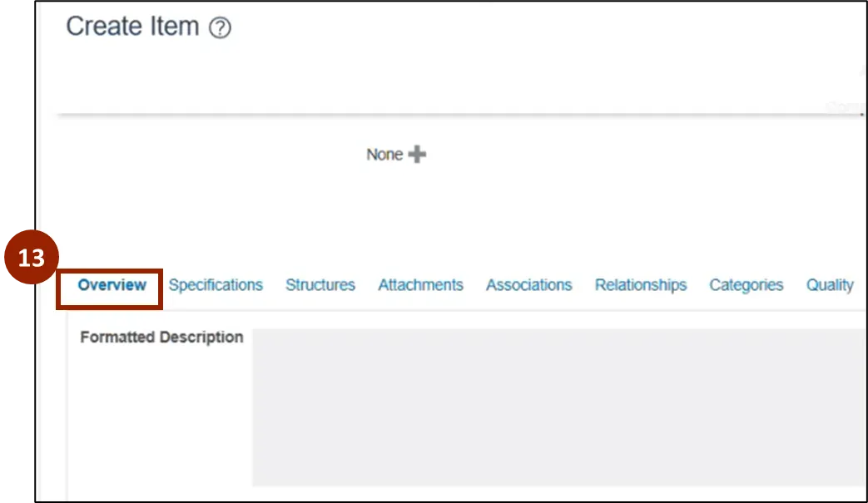The image size is (868, 503).
Task: Click the help icon beside Create Item
Action: 220,28
